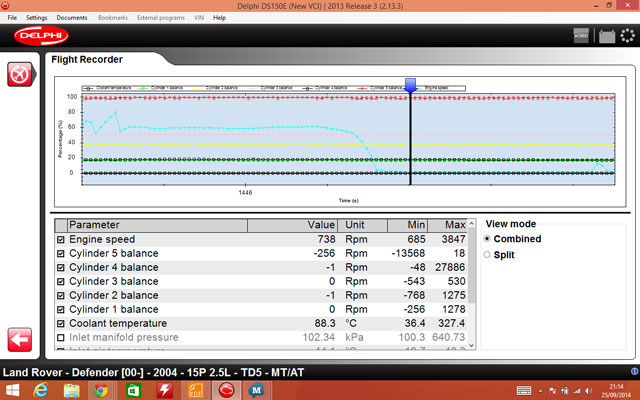
Task: Uncheck the Engine speed parameter
Action: coord(61,239)
